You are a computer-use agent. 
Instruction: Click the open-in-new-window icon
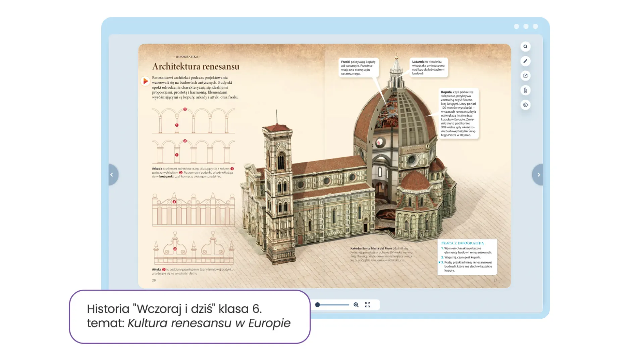coord(525,76)
